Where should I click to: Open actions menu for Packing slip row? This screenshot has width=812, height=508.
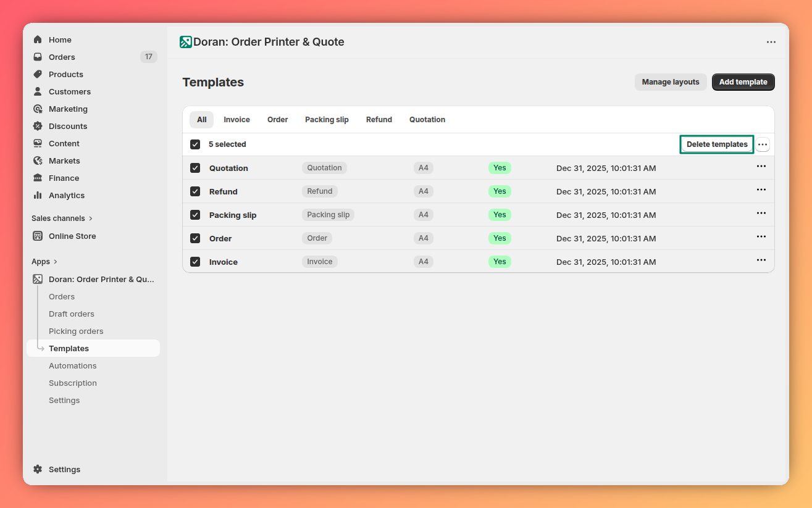click(761, 214)
